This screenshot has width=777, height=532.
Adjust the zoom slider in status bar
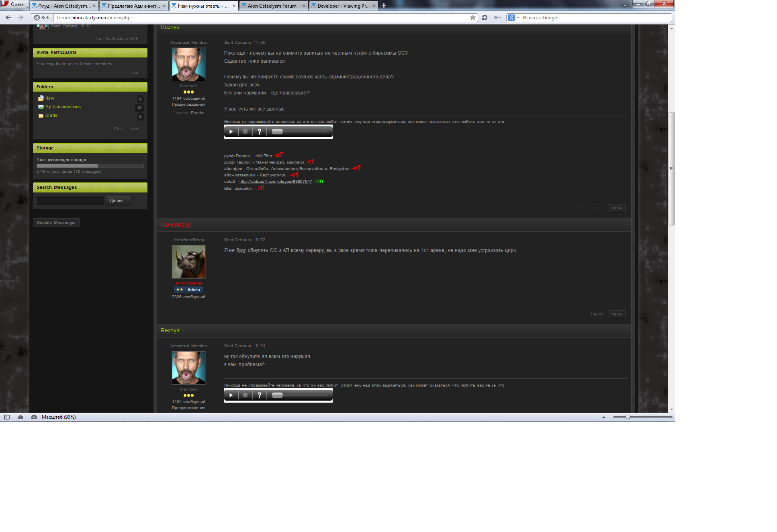tap(628, 417)
